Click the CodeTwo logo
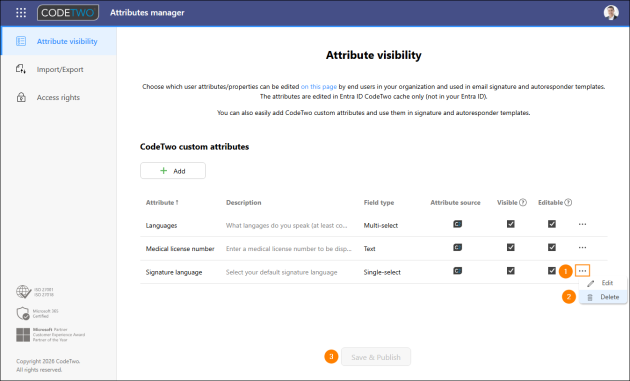This screenshot has width=630, height=381. tap(68, 12)
